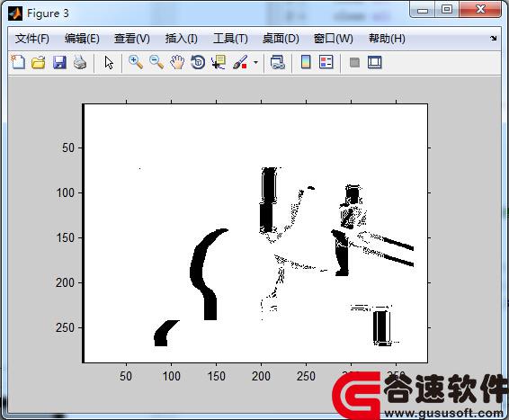
Task: Open the 工具(T) menu
Action: click(230, 39)
